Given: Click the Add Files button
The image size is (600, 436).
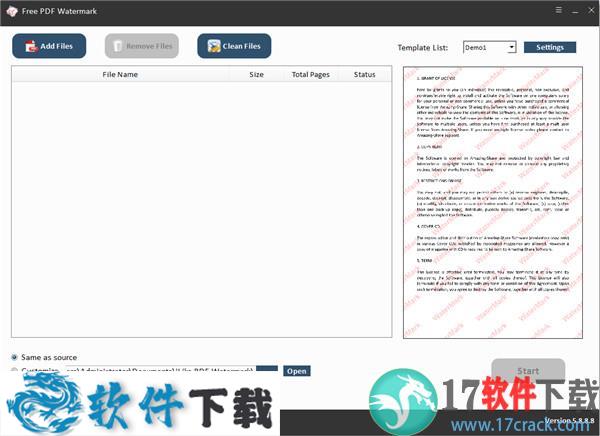Looking at the screenshot, I should (49, 46).
